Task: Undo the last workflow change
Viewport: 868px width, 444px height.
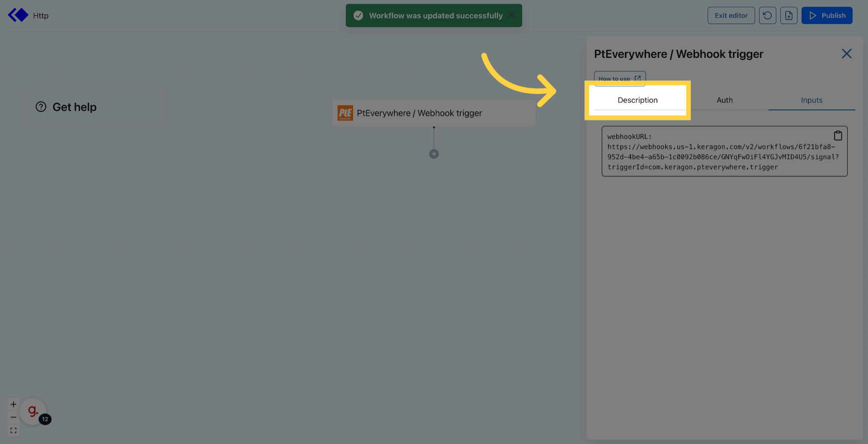Action: pyautogui.click(x=767, y=15)
